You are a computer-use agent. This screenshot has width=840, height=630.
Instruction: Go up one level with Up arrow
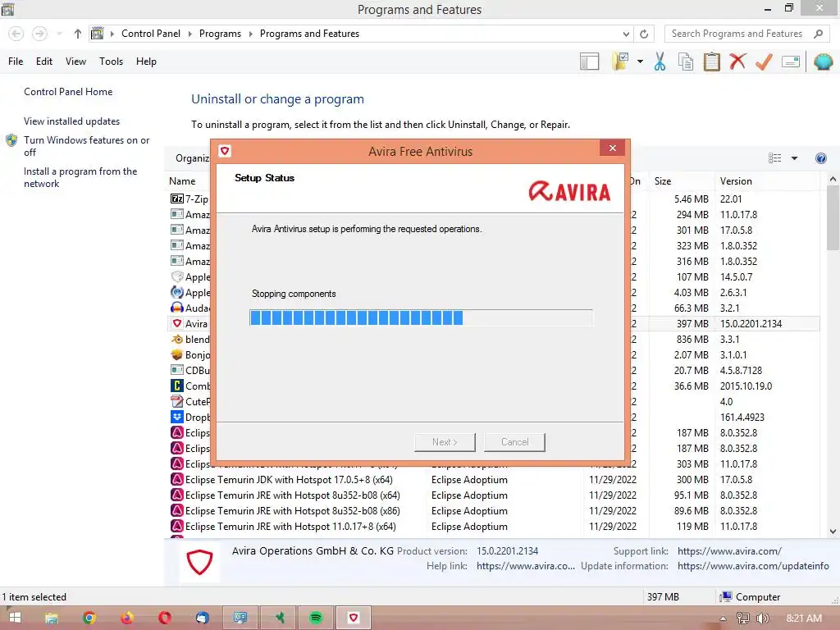coord(78,34)
